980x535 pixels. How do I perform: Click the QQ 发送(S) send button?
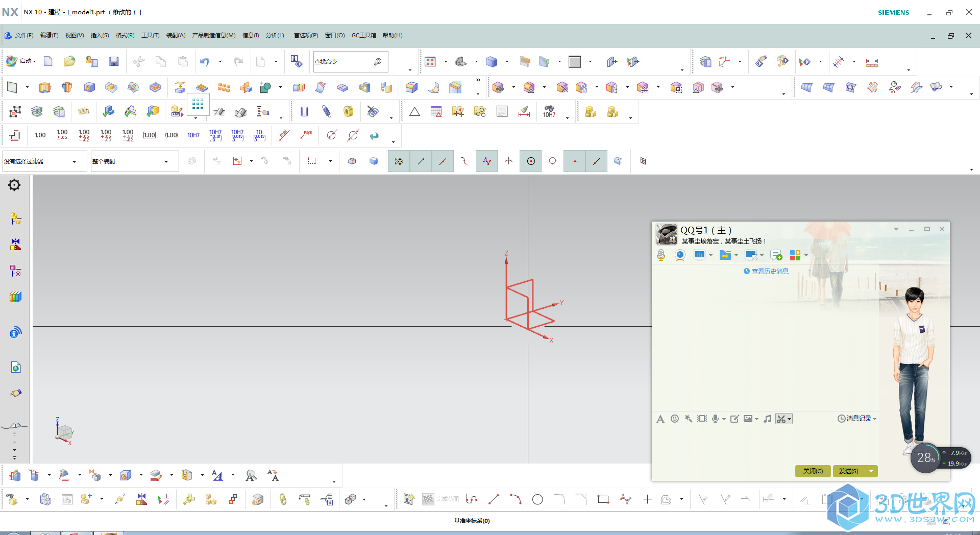point(849,471)
